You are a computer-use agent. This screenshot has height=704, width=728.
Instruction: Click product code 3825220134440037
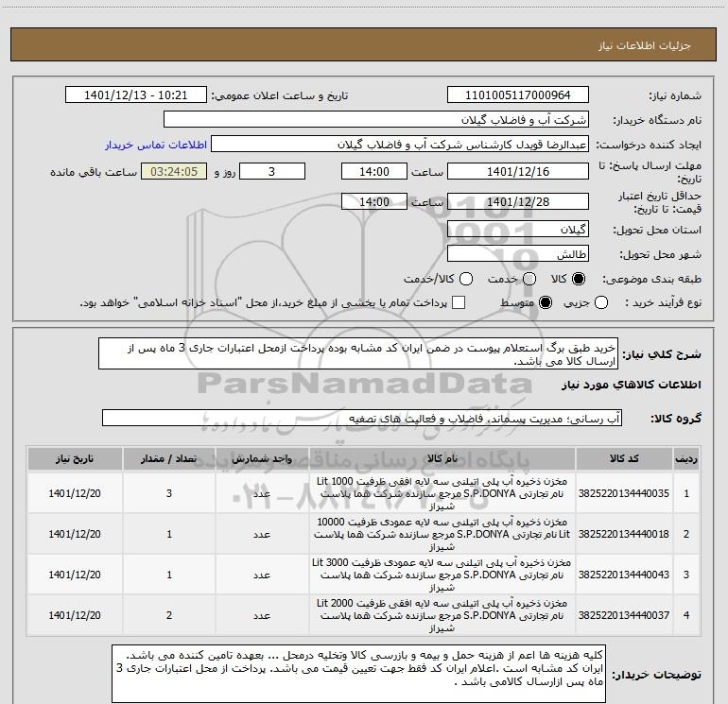coord(624,615)
